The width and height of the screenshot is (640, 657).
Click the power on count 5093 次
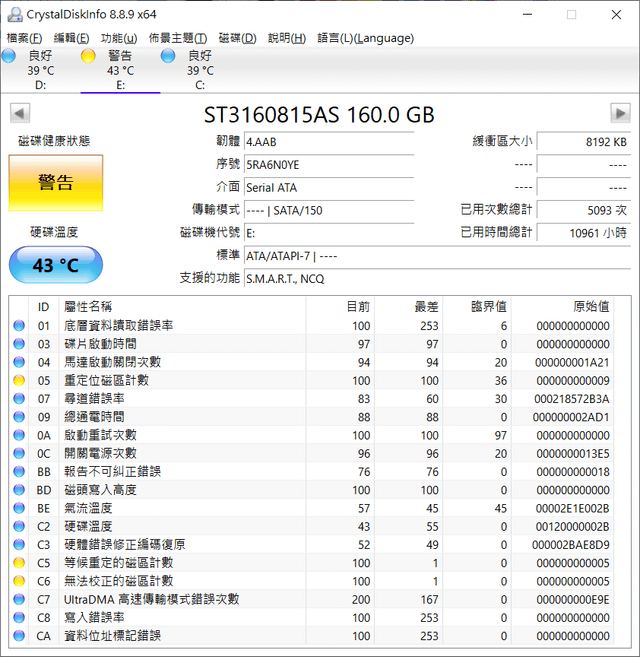coord(583,210)
